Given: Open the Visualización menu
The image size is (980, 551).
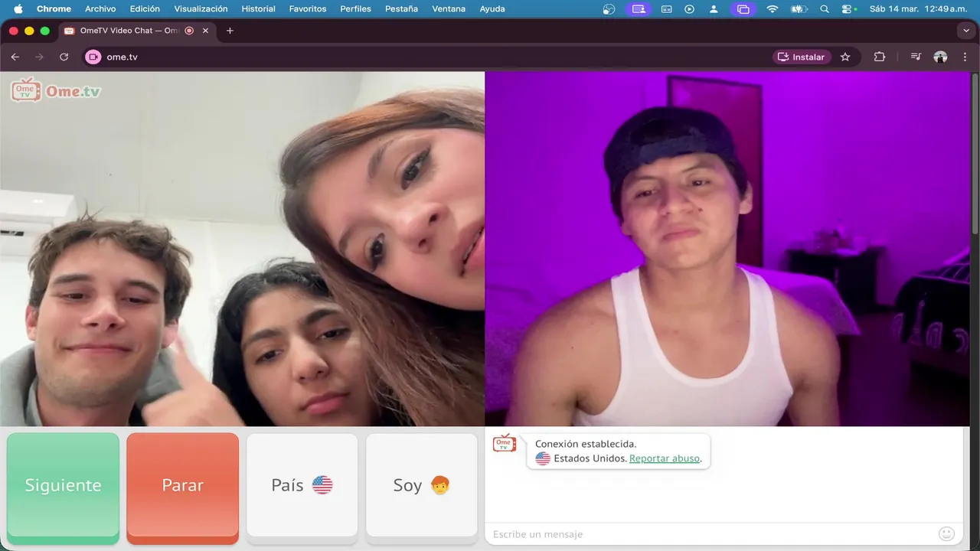Looking at the screenshot, I should pyautogui.click(x=201, y=9).
